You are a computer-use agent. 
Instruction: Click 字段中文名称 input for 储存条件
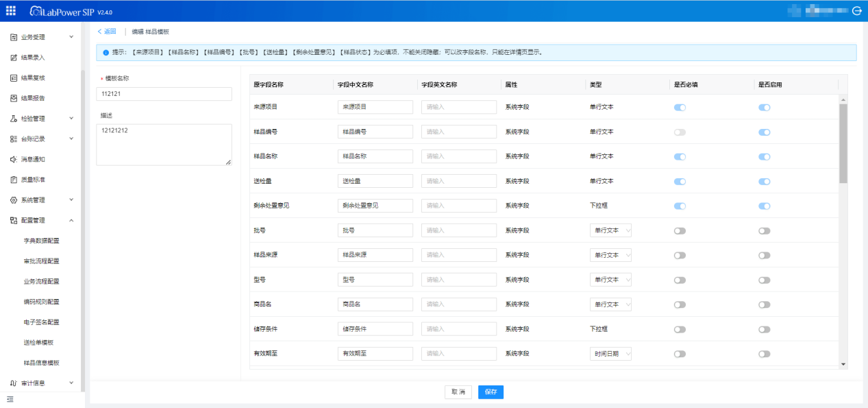tap(375, 329)
